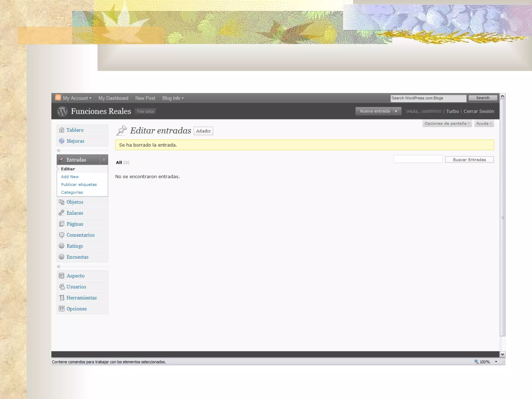
Task: Collapse the Entradas menu arrow
Action: pos(104,160)
